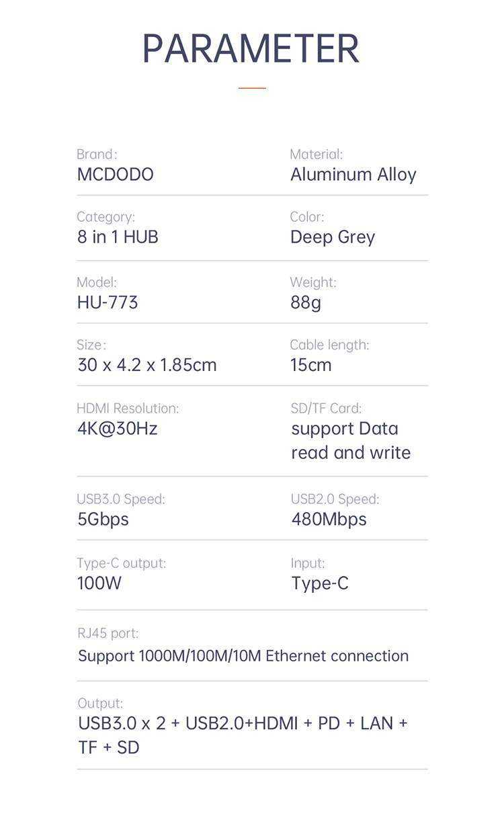504x826 pixels.
Task: Click the Deep Grey color value
Action: 333,238
